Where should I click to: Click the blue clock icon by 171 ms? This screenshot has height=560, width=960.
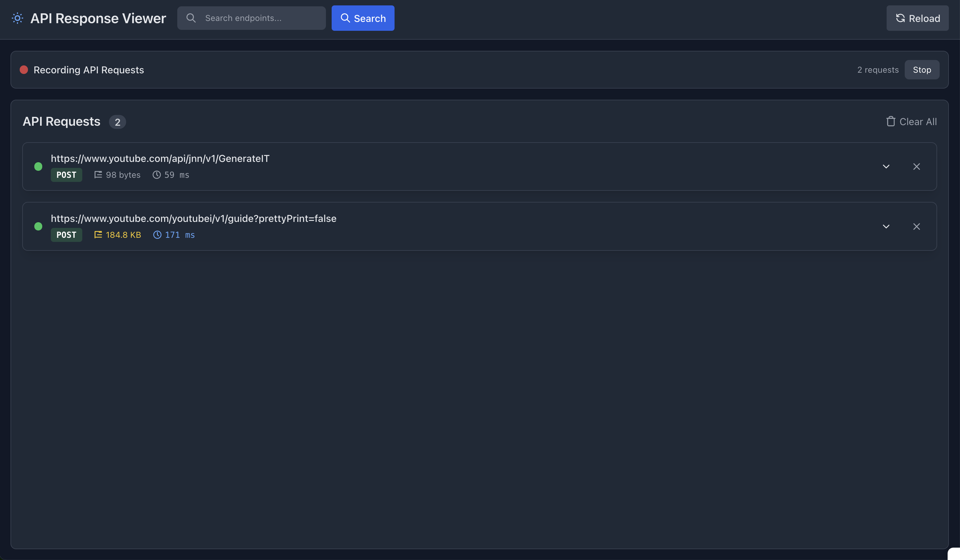click(x=157, y=235)
